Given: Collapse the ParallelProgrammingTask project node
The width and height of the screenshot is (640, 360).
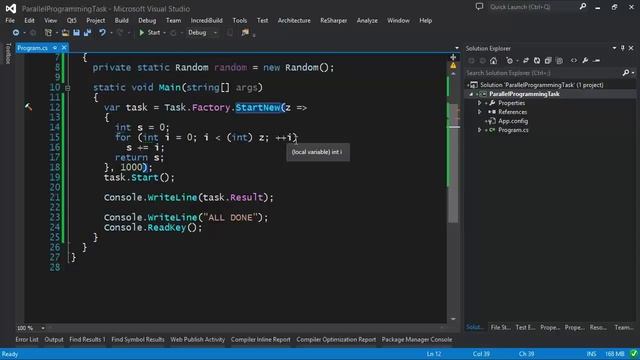Looking at the screenshot, I should [x=471, y=94].
